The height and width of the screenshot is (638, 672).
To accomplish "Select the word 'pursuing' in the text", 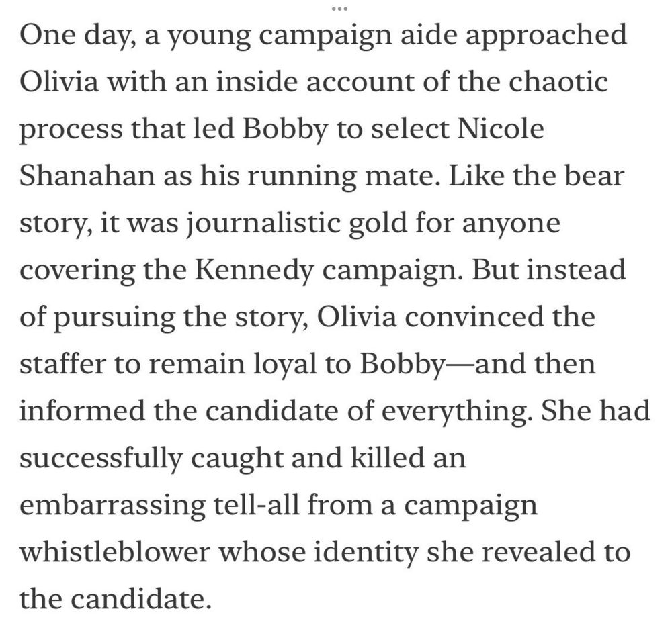I will 114,318.
